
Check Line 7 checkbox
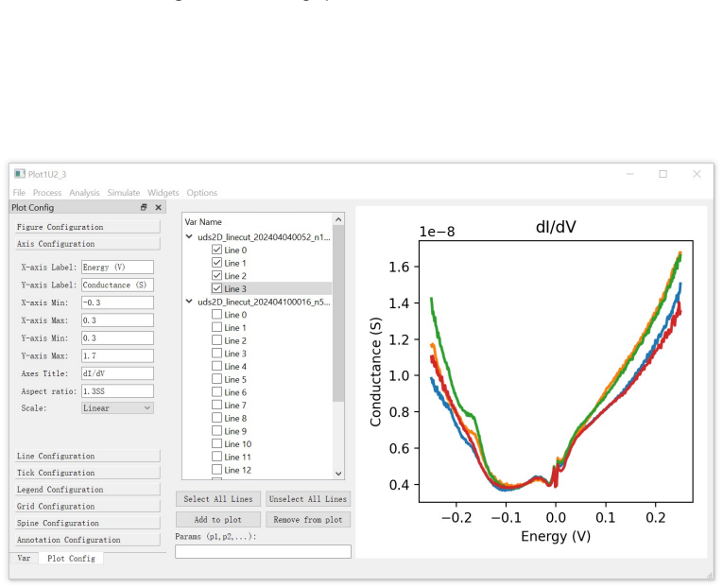point(216,405)
